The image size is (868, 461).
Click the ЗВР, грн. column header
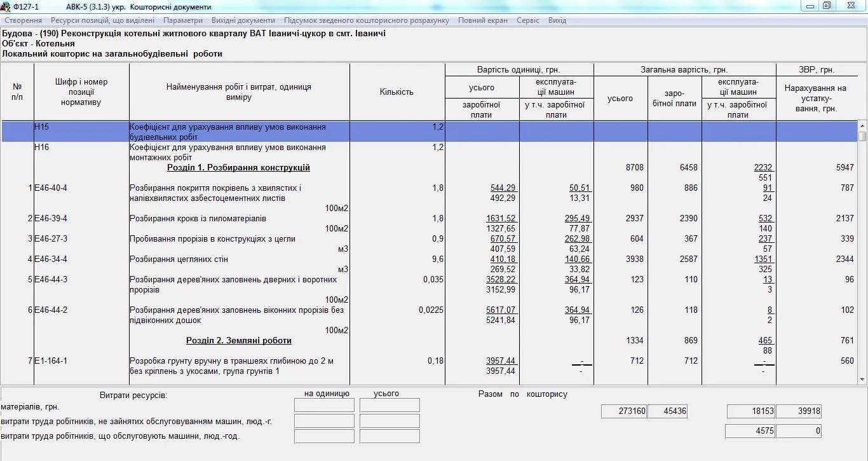pyautogui.click(x=817, y=70)
